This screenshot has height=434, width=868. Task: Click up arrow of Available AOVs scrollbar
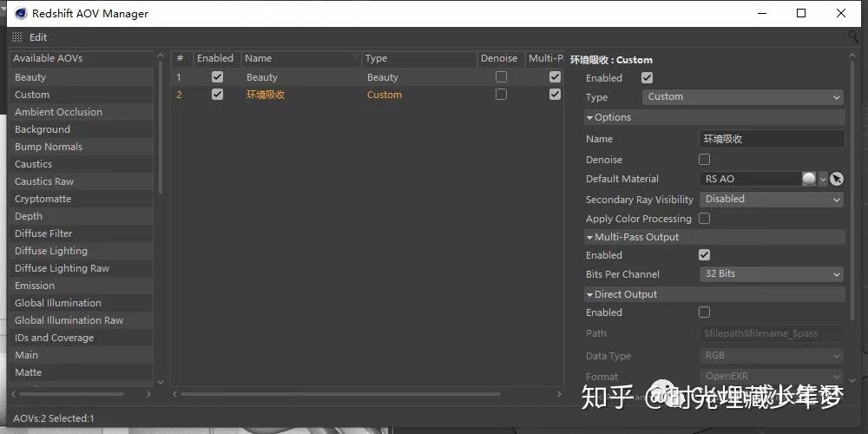point(161,56)
